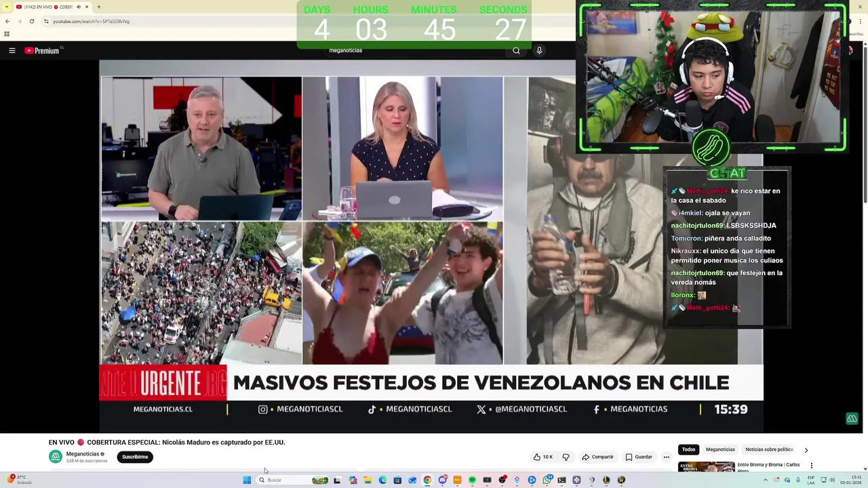Mute the tab via the speaker icon
Image resolution: width=868 pixels, height=488 pixels.
(79, 7)
